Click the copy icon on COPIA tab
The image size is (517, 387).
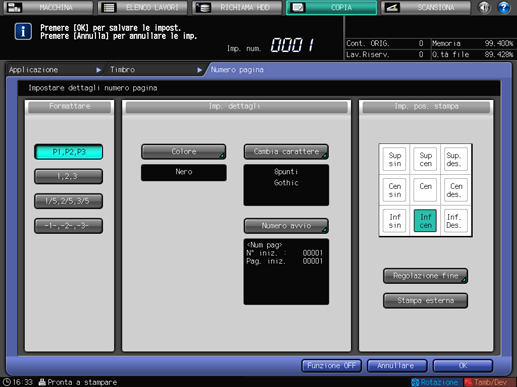(x=298, y=7)
